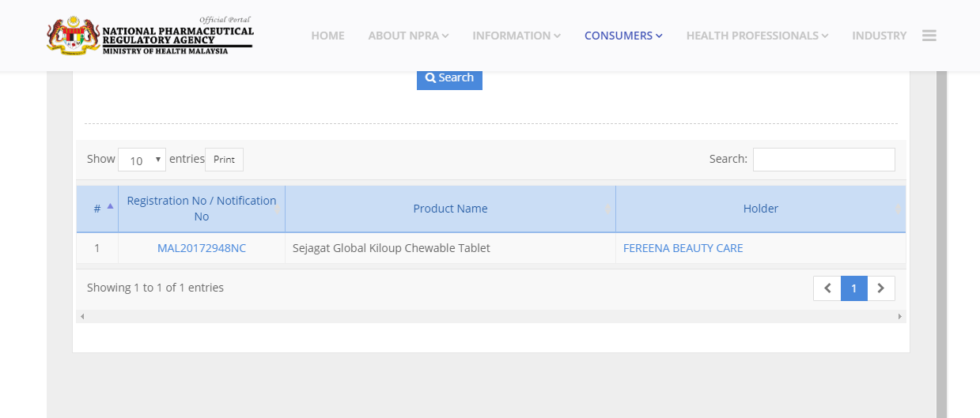The width and height of the screenshot is (980, 418).
Task: Click the table's horizontal scrollbar track
Action: [490, 316]
